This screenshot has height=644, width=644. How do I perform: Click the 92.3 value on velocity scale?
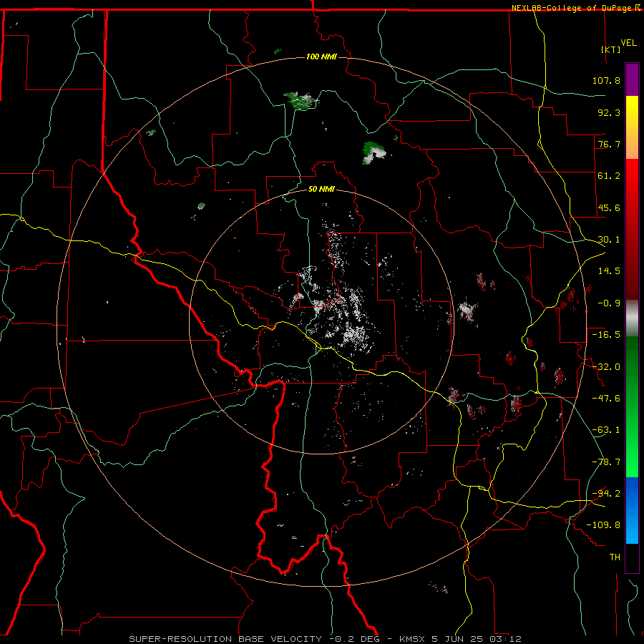609,112
